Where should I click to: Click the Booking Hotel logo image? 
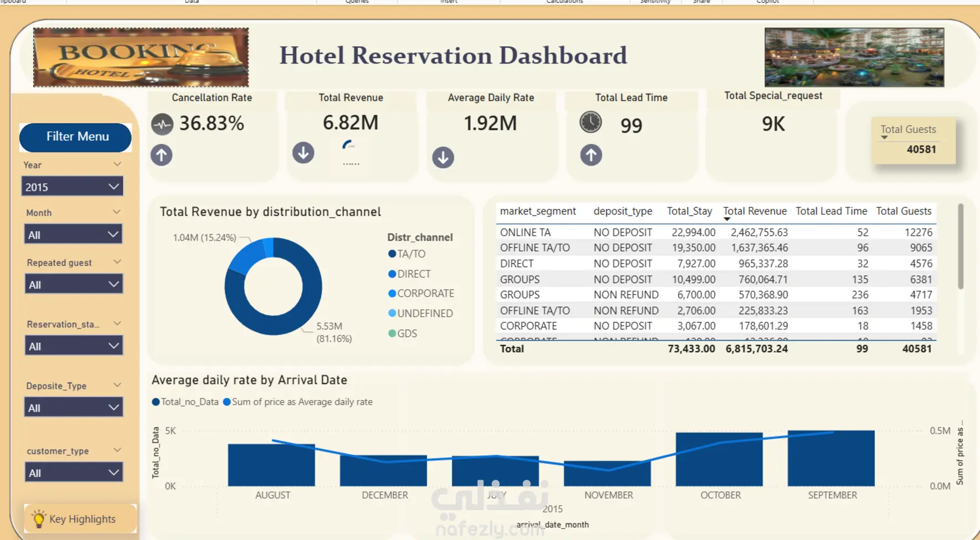pyautogui.click(x=141, y=58)
